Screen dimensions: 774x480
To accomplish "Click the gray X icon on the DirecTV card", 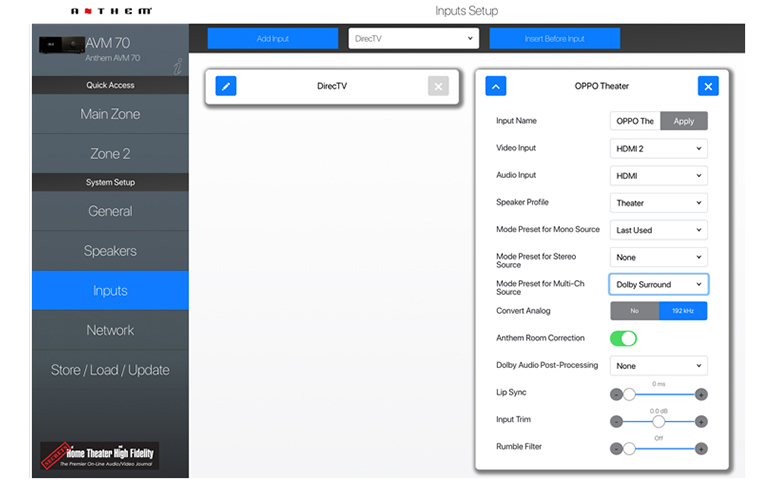I will pyautogui.click(x=438, y=86).
